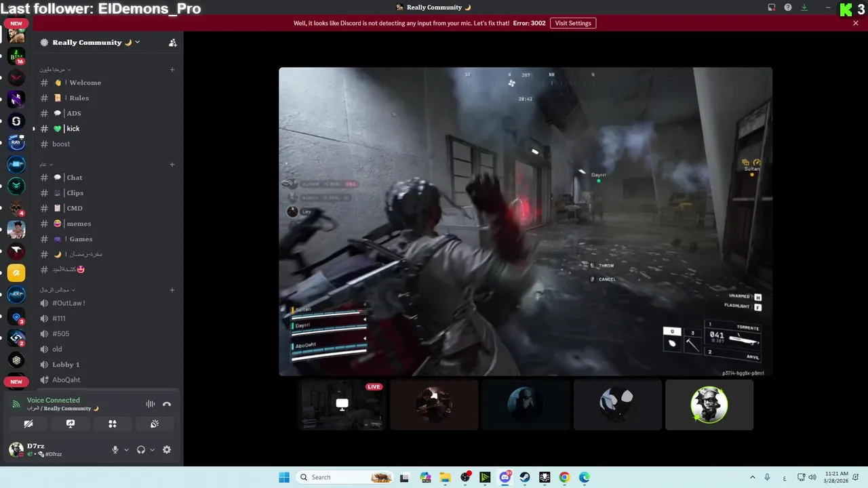The width and height of the screenshot is (868, 488).
Task: Open the Chat text channel
Action: pos(107,178)
